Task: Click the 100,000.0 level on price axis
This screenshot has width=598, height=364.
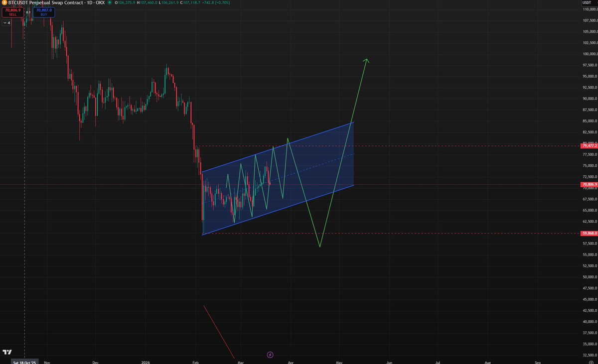Action: click(589, 54)
